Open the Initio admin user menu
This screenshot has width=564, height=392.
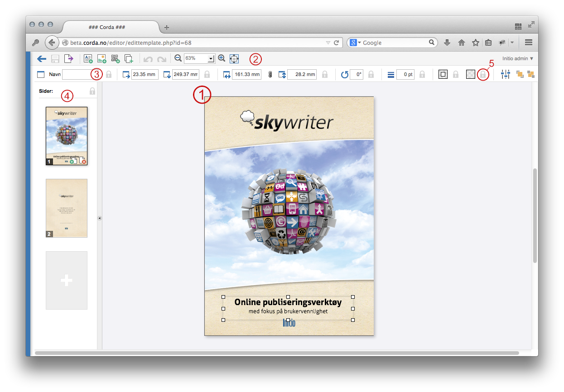pos(517,58)
